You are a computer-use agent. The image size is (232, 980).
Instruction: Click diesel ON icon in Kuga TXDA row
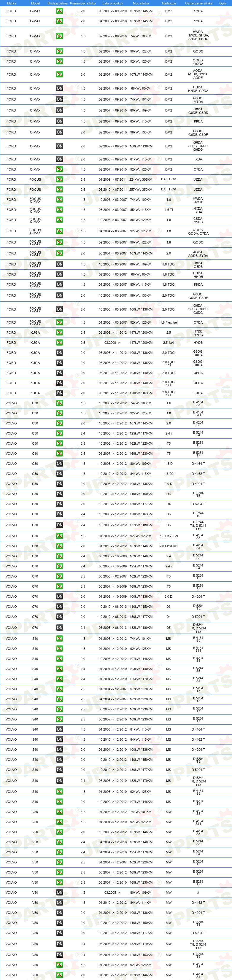point(60,393)
